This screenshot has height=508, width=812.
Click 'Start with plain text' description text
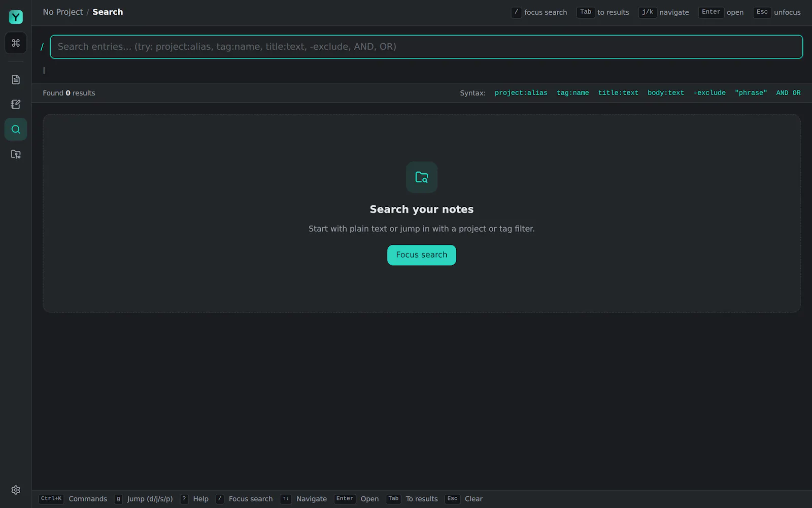click(422, 229)
